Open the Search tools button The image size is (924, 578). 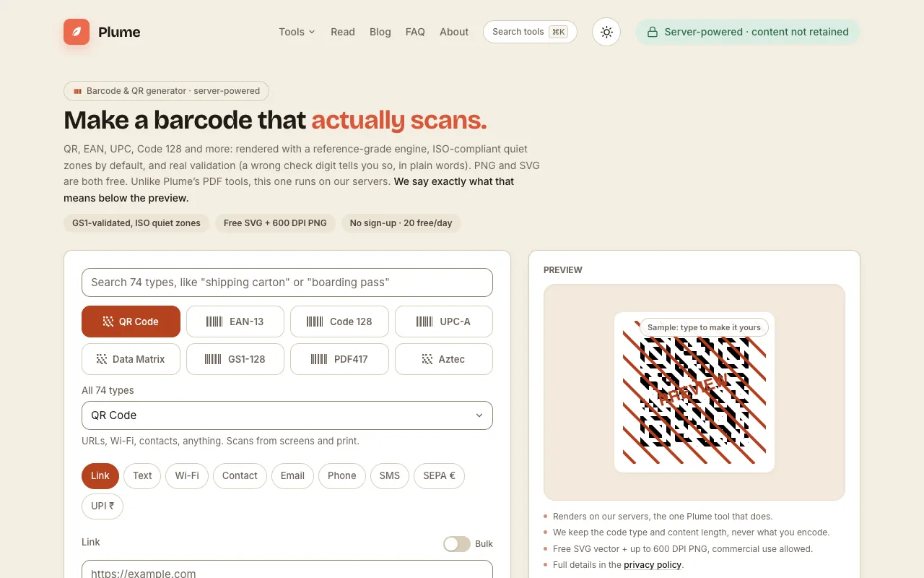tap(530, 32)
